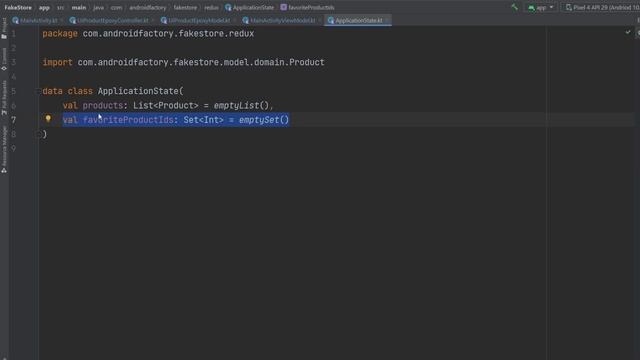Image resolution: width=640 pixels, height=360 pixels.
Task: Click the 'app' breadcrumb
Action: 44,7
